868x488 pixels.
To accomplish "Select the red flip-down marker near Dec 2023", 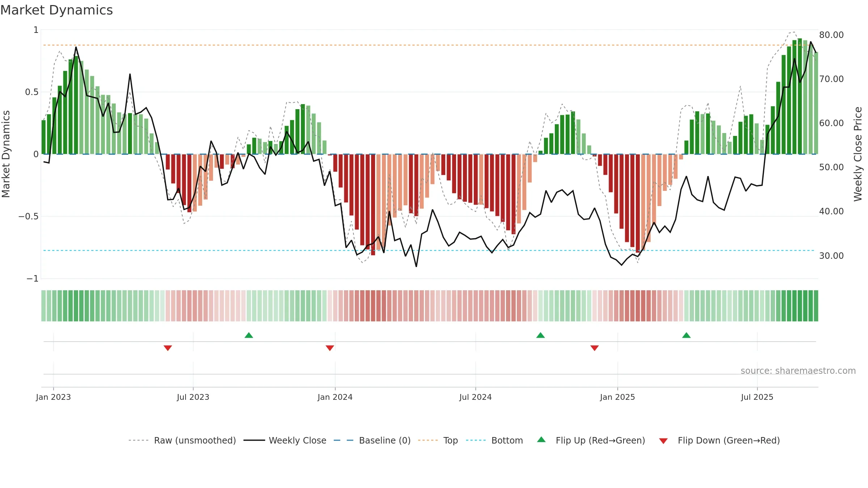I will (x=330, y=348).
